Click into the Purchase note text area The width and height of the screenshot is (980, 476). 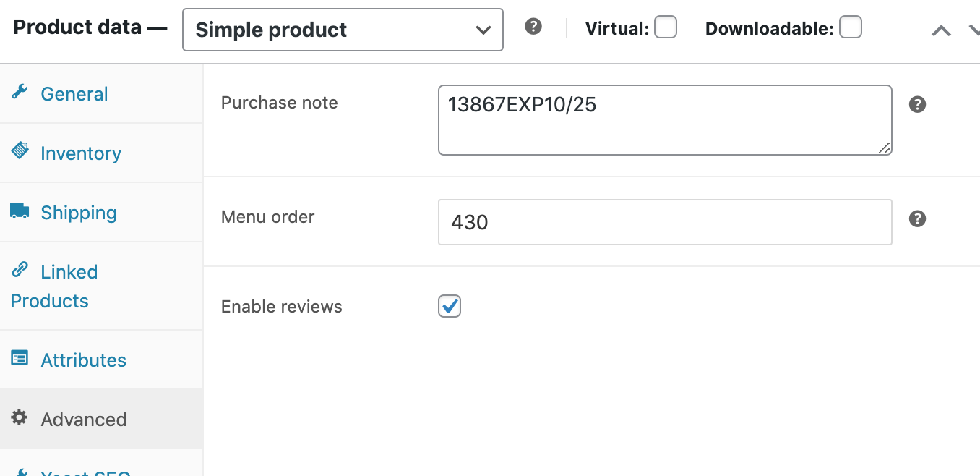click(665, 120)
